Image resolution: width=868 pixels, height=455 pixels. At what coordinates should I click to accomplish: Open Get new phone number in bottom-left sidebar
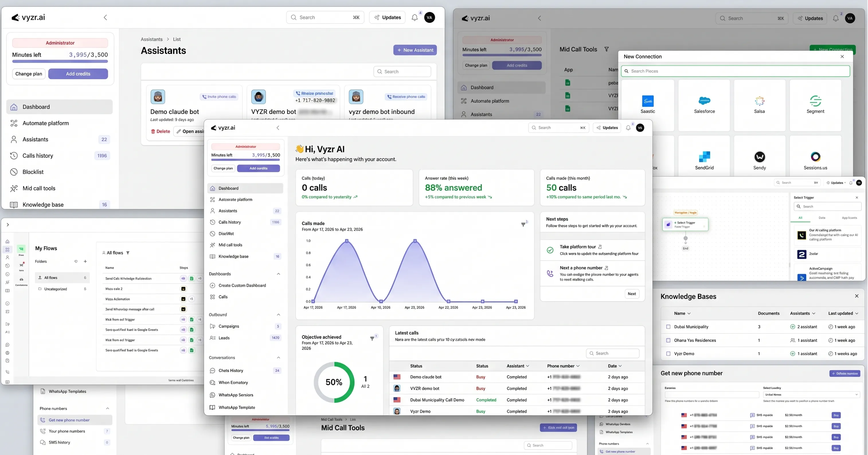pyautogui.click(x=75, y=420)
